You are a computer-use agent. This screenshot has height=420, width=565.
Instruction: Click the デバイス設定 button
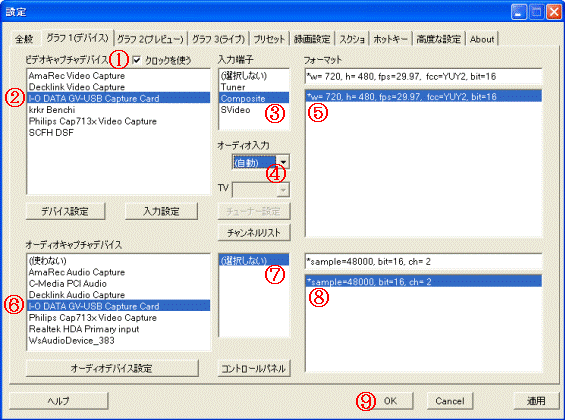(65, 211)
